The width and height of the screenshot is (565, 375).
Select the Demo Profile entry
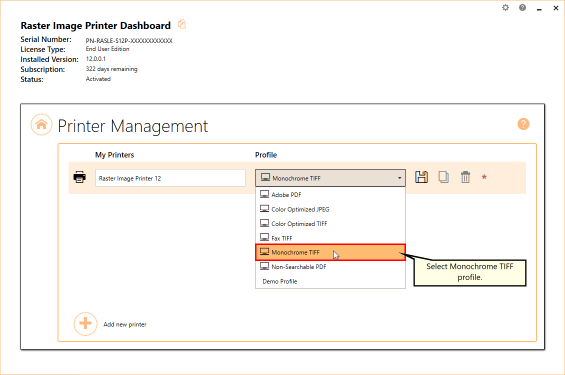coord(330,281)
